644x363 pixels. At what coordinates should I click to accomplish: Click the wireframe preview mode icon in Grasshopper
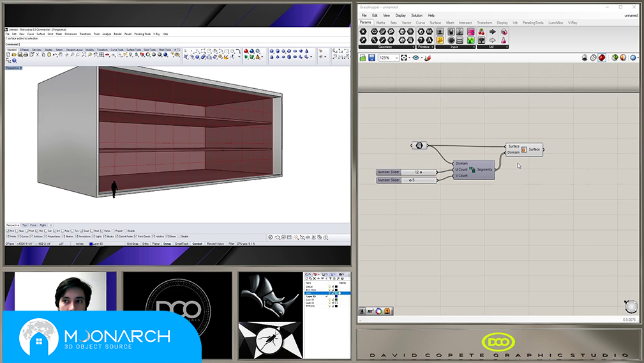[x=593, y=58]
